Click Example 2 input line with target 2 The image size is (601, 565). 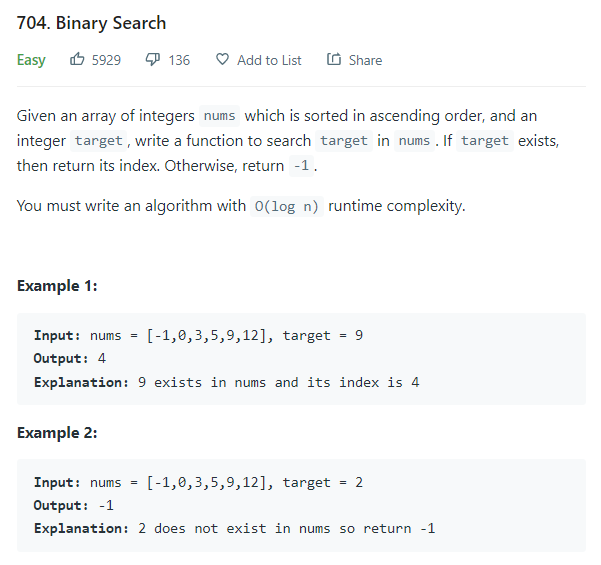pos(198,482)
